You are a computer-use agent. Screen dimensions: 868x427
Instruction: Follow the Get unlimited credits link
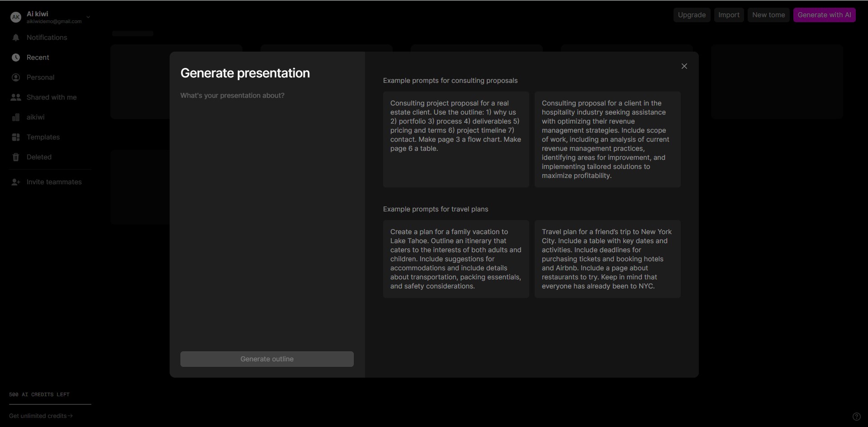(41, 416)
